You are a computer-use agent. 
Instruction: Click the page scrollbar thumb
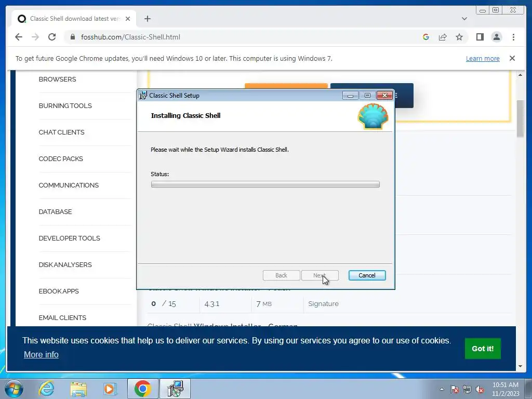(x=520, y=119)
